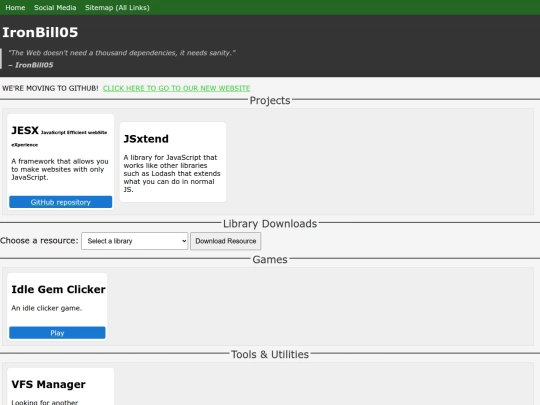Image resolution: width=540 pixels, height=405 pixels.
Task: Click the Download Resource button
Action: click(226, 241)
